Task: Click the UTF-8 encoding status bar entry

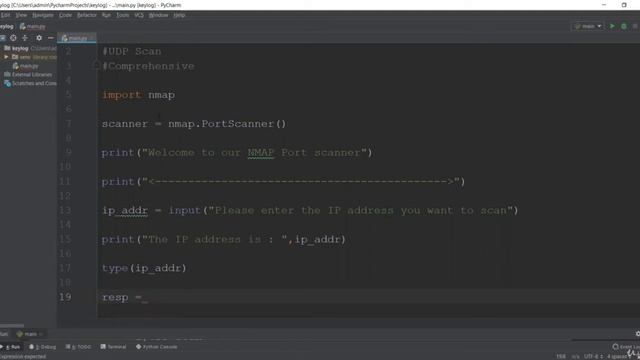Action: click(x=593, y=356)
